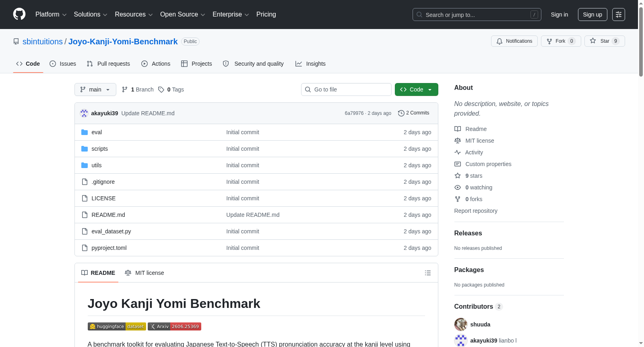Viewport: 644px width, 347px height.
Task: Focus the Go to file field
Action: click(x=346, y=89)
